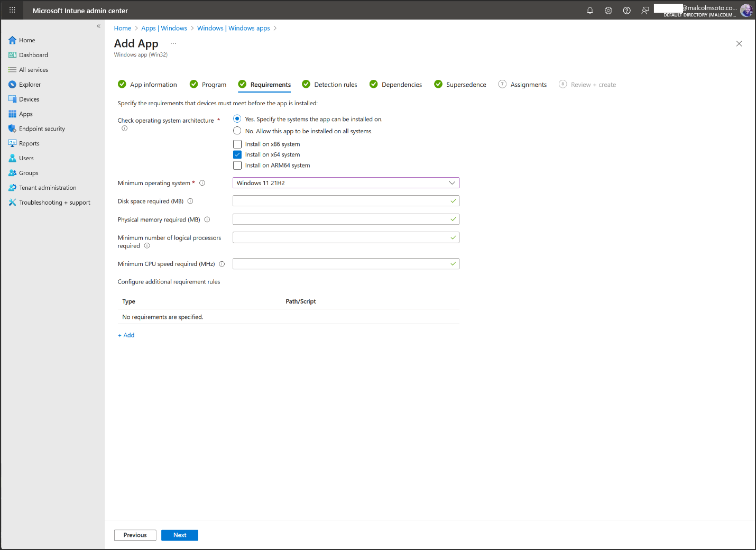Open the notifications bell

[589, 10]
